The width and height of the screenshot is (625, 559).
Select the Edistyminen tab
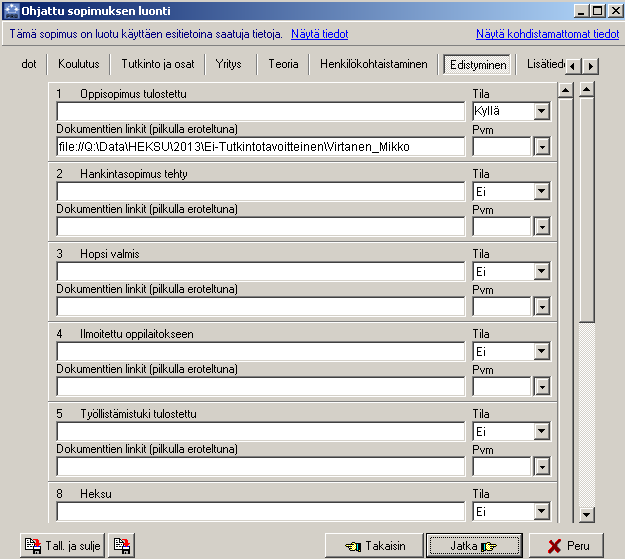(478, 65)
